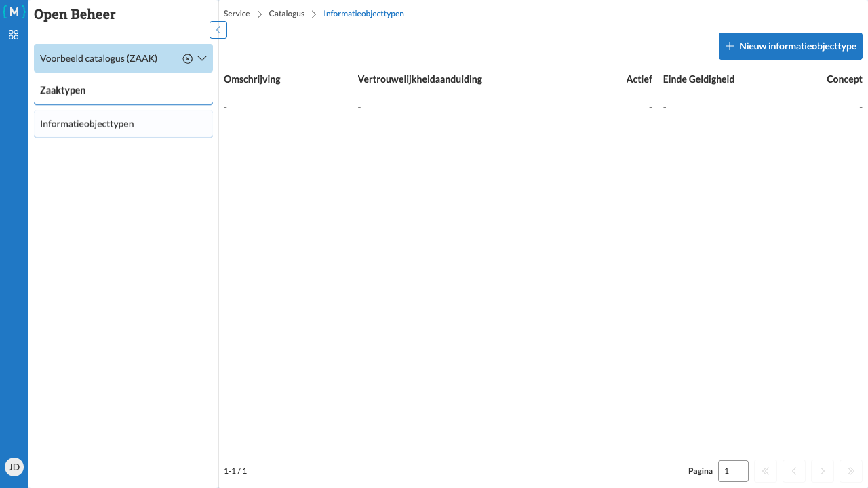Click the dash cell under Omschrijving

click(x=225, y=107)
